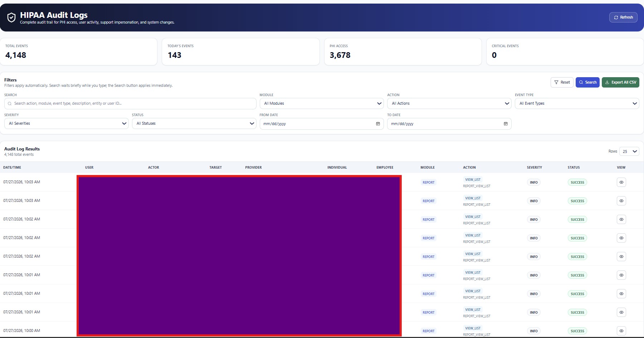Click the shield icon beside HIPAA Audit Logs
Screen dimensions: 644x338
[x=11, y=17]
